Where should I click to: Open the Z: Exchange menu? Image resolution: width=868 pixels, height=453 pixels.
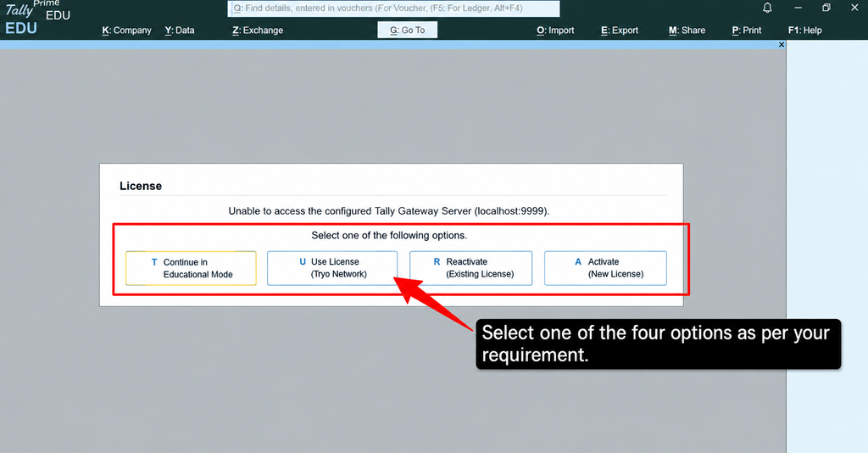pos(258,31)
